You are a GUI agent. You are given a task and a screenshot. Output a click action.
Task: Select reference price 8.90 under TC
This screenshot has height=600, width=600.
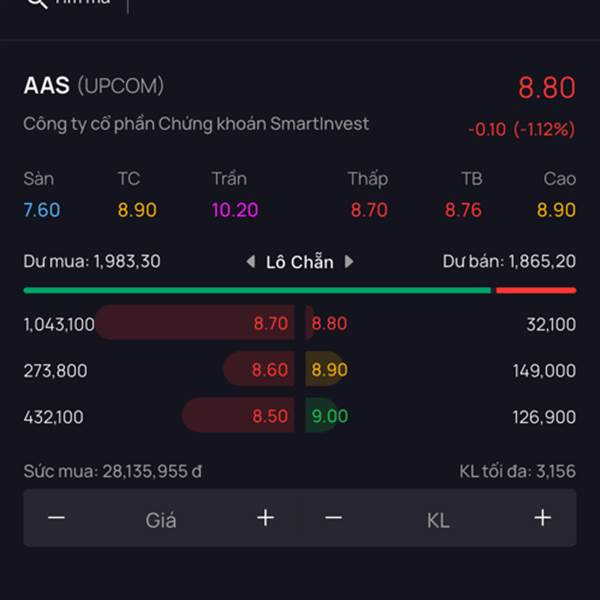coord(137,210)
